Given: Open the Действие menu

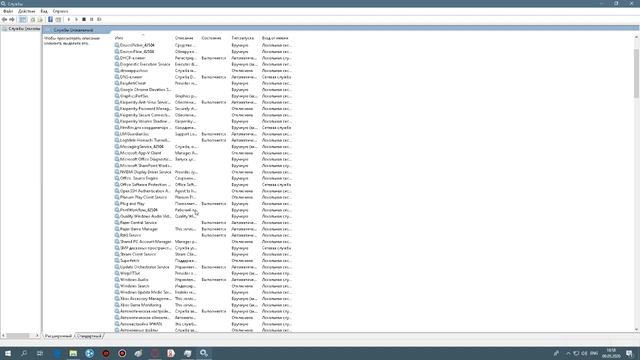Looking at the screenshot, I should pos(27,11).
